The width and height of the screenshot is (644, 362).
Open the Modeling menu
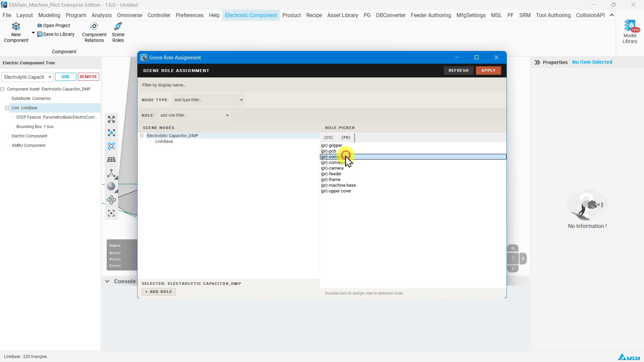[x=49, y=15]
